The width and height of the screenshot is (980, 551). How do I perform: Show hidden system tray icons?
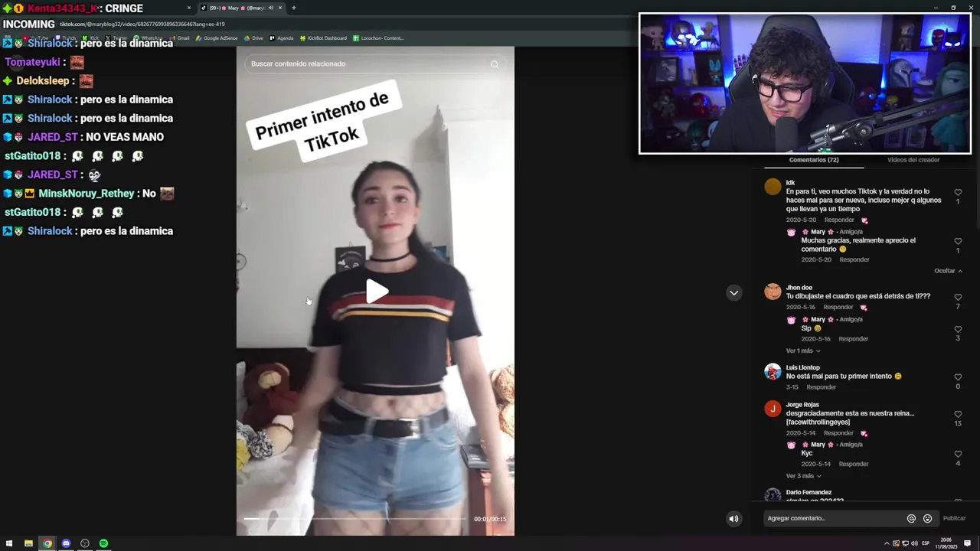click(x=887, y=543)
